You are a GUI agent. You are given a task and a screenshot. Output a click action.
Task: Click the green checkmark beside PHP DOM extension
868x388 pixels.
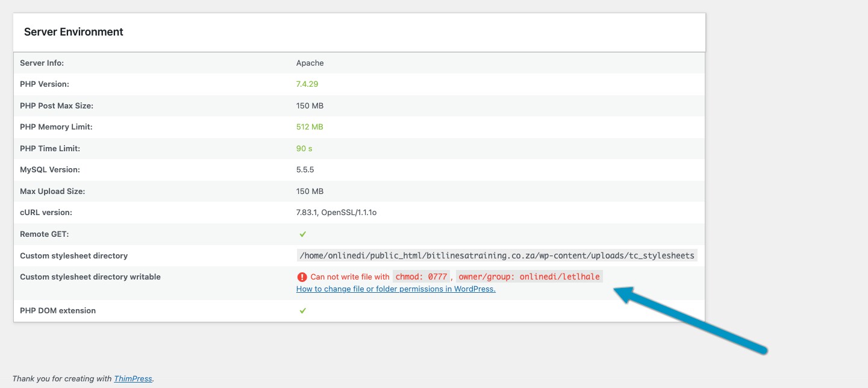tap(303, 310)
